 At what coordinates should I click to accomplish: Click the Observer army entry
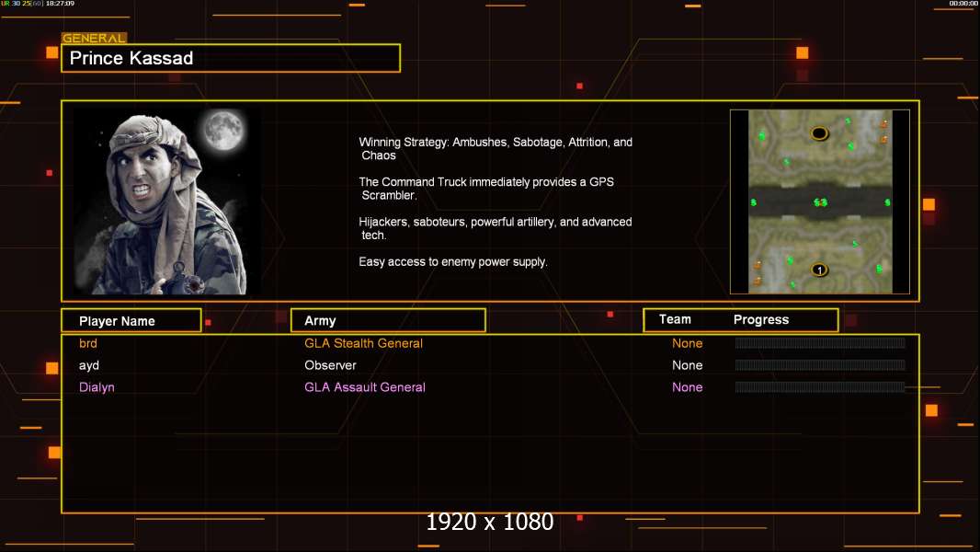pos(330,365)
